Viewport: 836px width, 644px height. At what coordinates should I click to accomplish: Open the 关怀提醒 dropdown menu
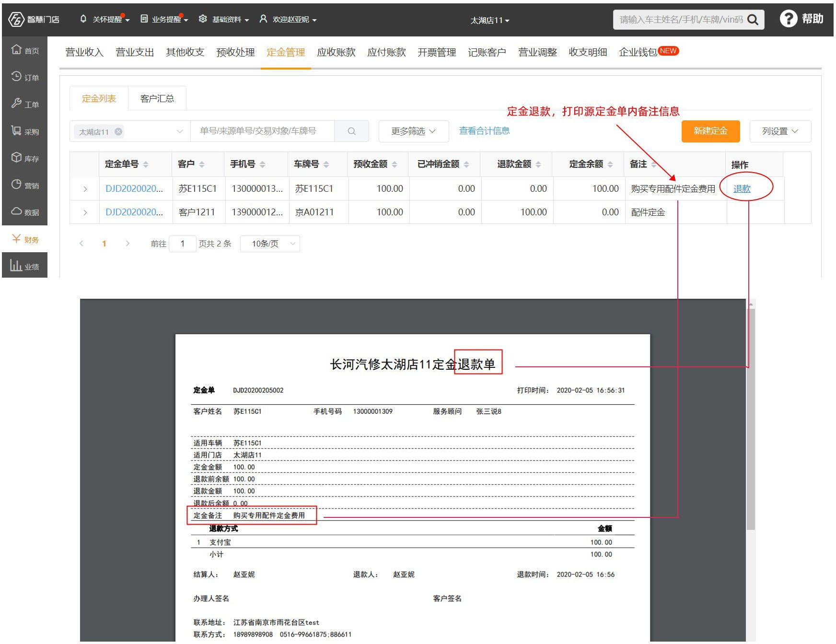tap(104, 19)
